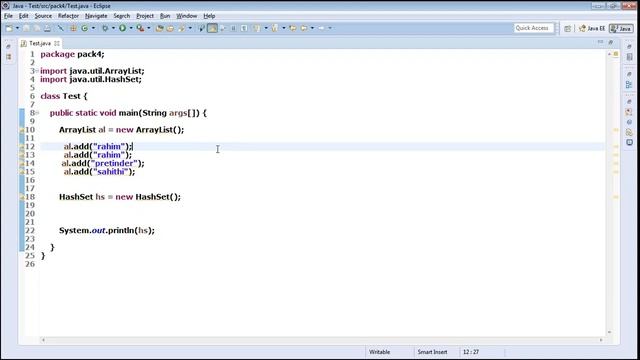The height and width of the screenshot is (360, 640).
Task: Open the File menu
Action: (8, 16)
